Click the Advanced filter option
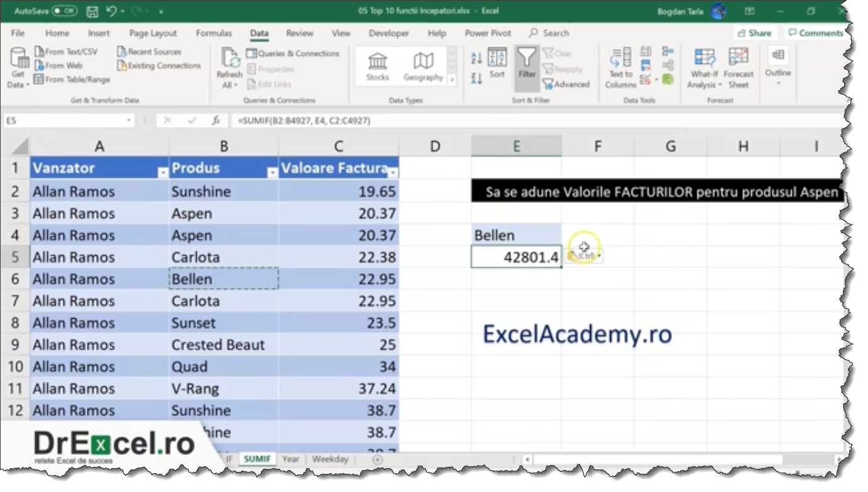The image size is (868, 492). [x=566, y=85]
